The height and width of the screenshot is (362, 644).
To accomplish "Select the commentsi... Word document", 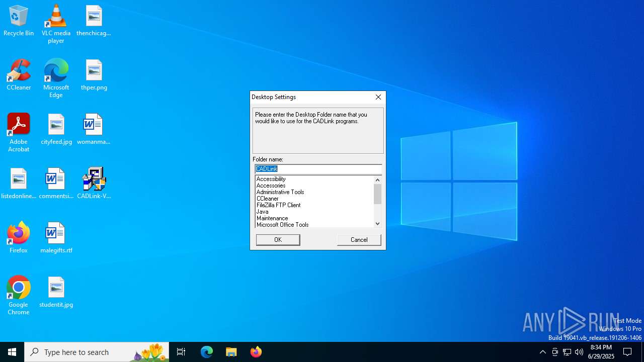I will pyautogui.click(x=56, y=184).
